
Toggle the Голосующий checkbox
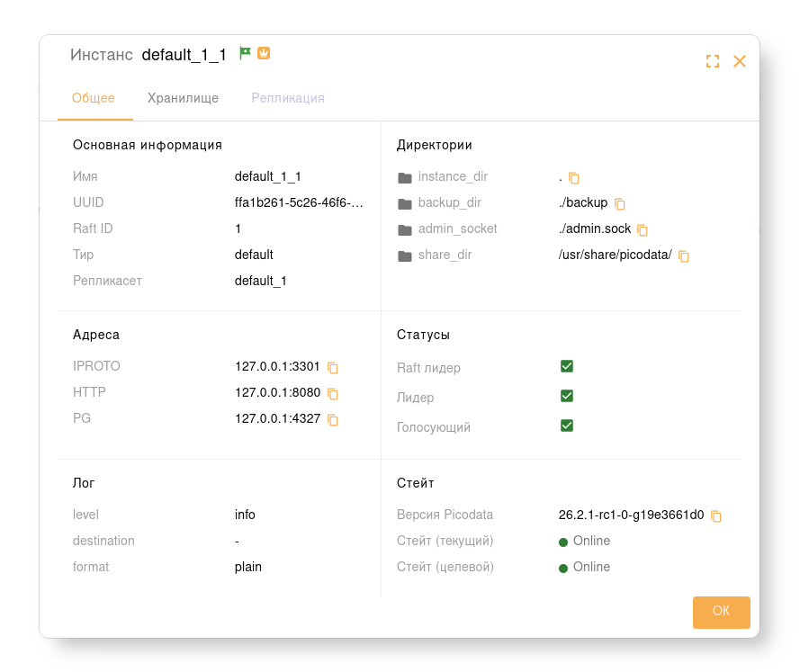pyautogui.click(x=567, y=426)
